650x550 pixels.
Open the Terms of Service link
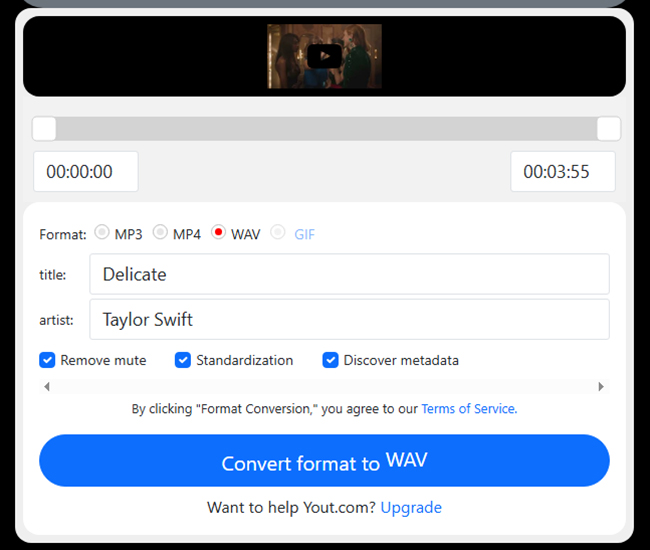pyautogui.click(x=469, y=409)
